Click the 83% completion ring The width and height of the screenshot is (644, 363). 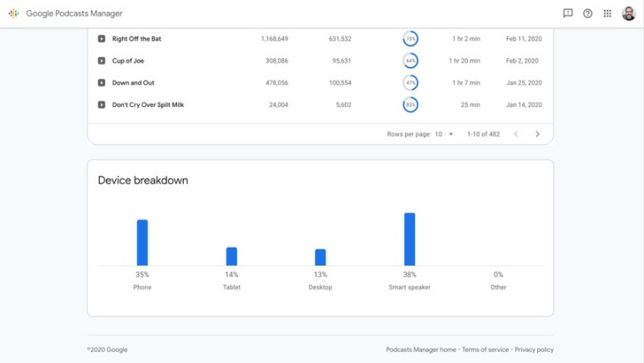click(410, 105)
